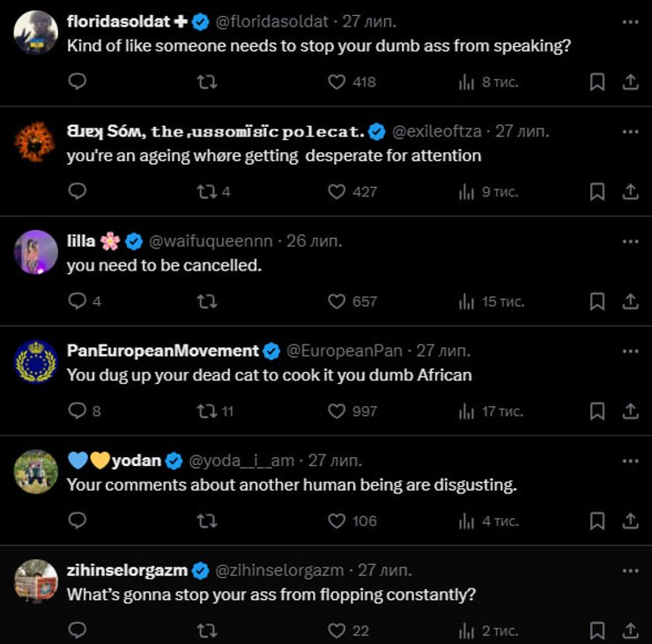Retweet PanEuropeanMovement's post
The width and height of the screenshot is (652, 644).
click(206, 411)
